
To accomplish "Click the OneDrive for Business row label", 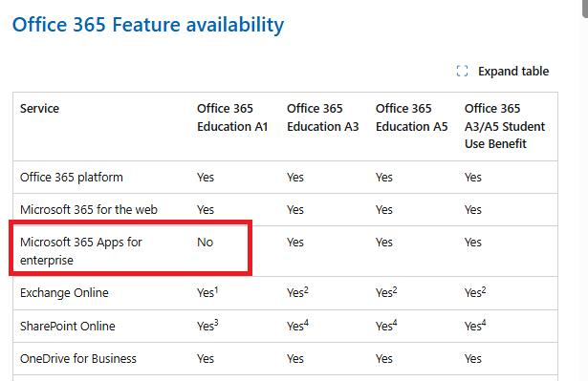I will pos(78,358).
